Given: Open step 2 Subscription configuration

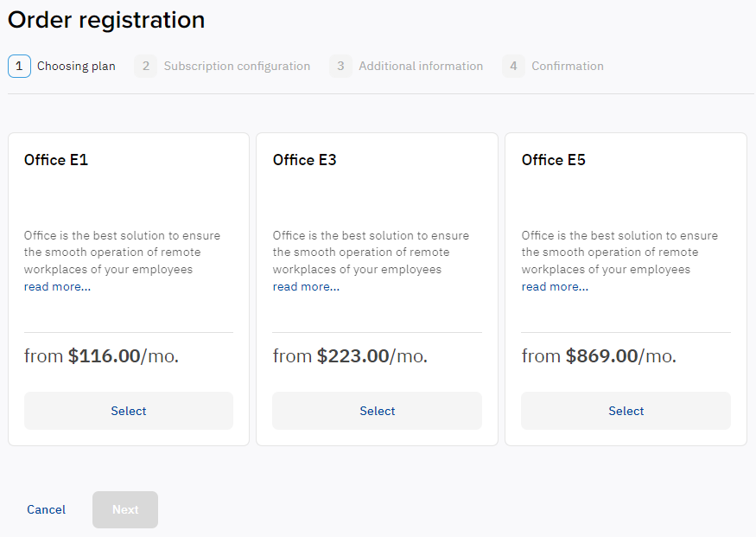Looking at the screenshot, I should 237,66.
